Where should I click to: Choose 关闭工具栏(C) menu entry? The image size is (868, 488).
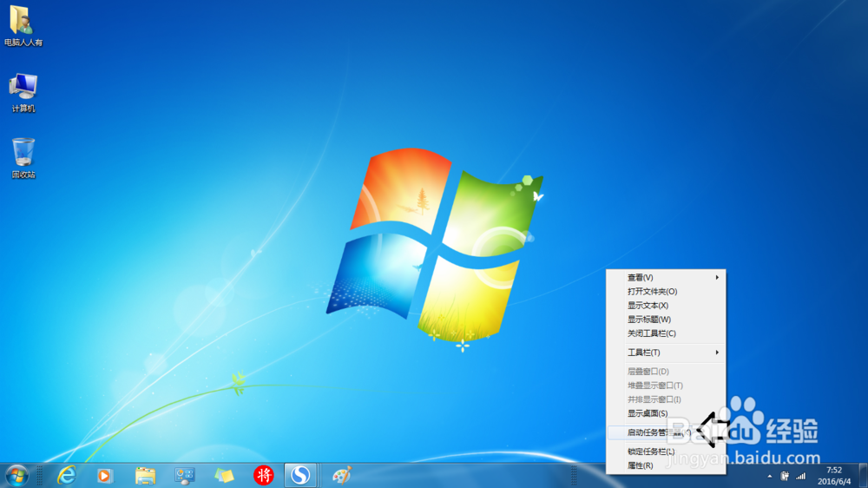[x=666, y=333]
